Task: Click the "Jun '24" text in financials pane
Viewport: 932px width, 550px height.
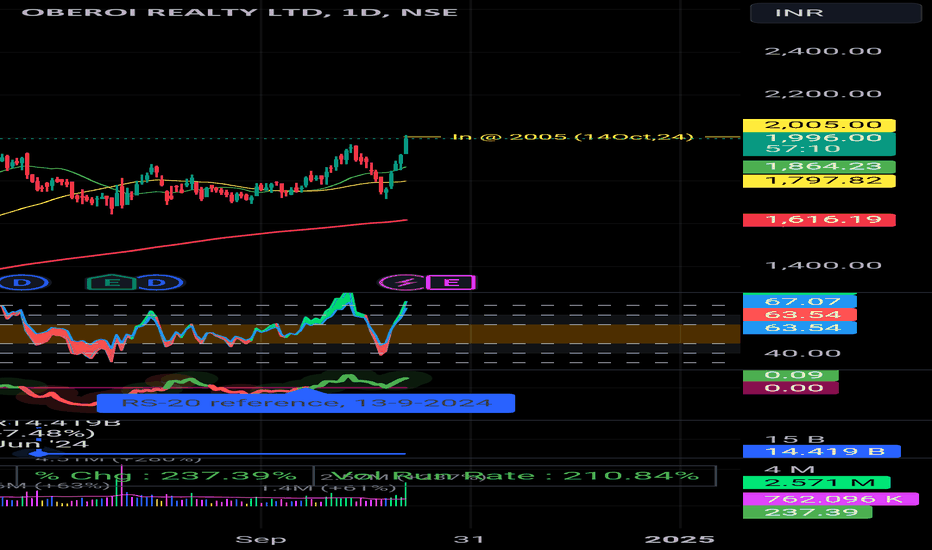Action: [44, 444]
